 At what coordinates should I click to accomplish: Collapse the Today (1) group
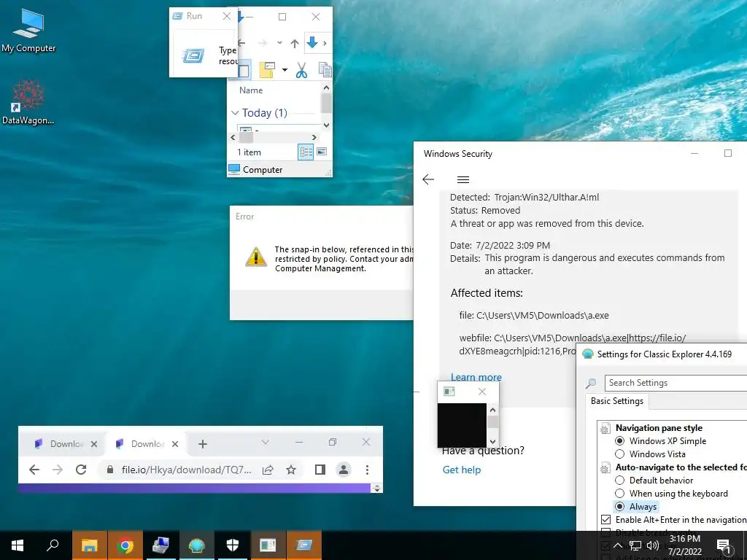234,113
